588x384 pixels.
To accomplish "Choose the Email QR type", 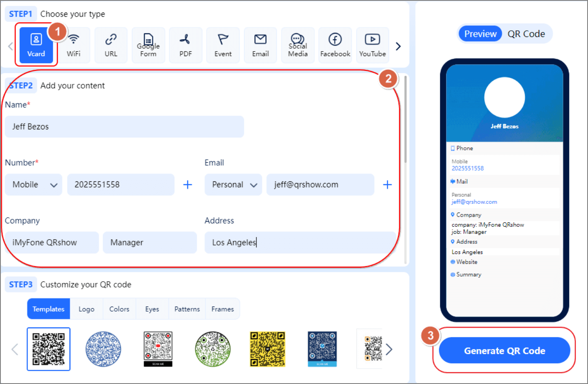I will 260,45.
